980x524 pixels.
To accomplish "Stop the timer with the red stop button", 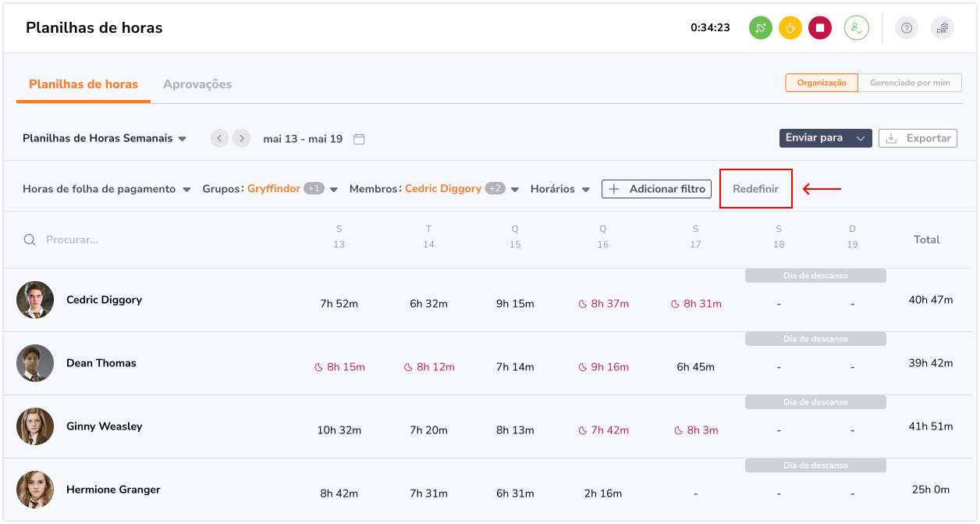I will coord(820,28).
